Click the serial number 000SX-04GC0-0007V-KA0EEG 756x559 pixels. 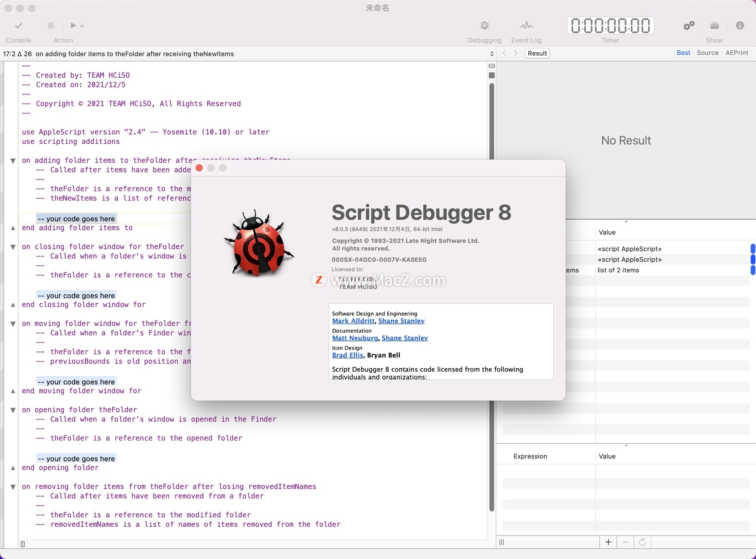pos(379,259)
